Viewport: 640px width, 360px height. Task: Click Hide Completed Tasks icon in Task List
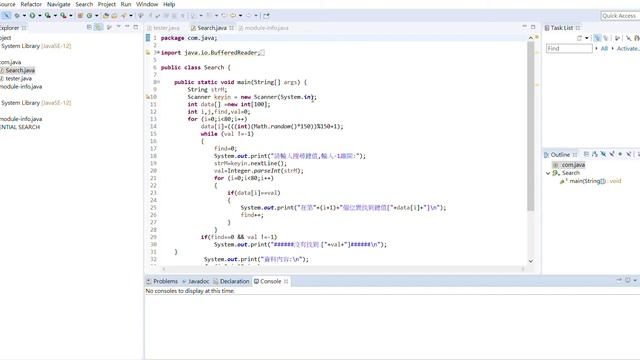pos(629,38)
